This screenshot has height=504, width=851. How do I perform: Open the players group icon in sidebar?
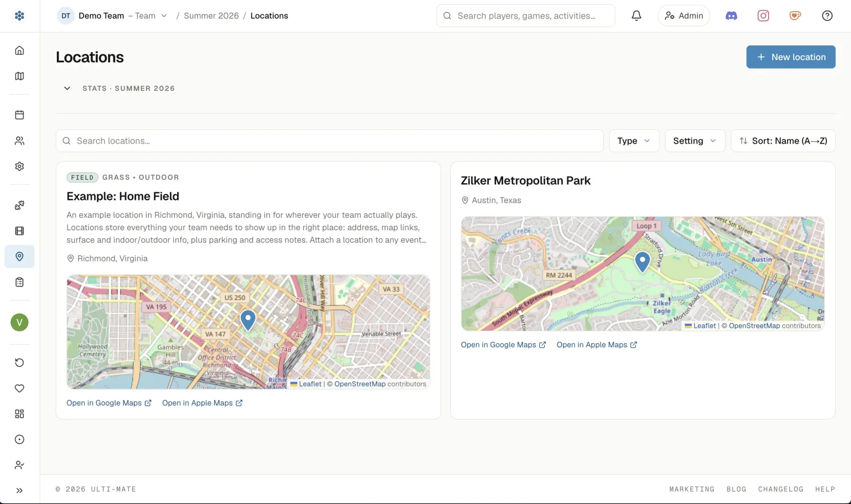click(x=20, y=141)
